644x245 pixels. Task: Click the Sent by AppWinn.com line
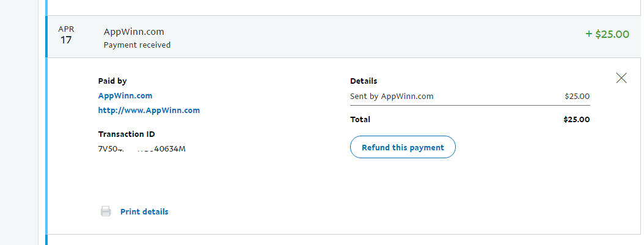[x=392, y=96]
